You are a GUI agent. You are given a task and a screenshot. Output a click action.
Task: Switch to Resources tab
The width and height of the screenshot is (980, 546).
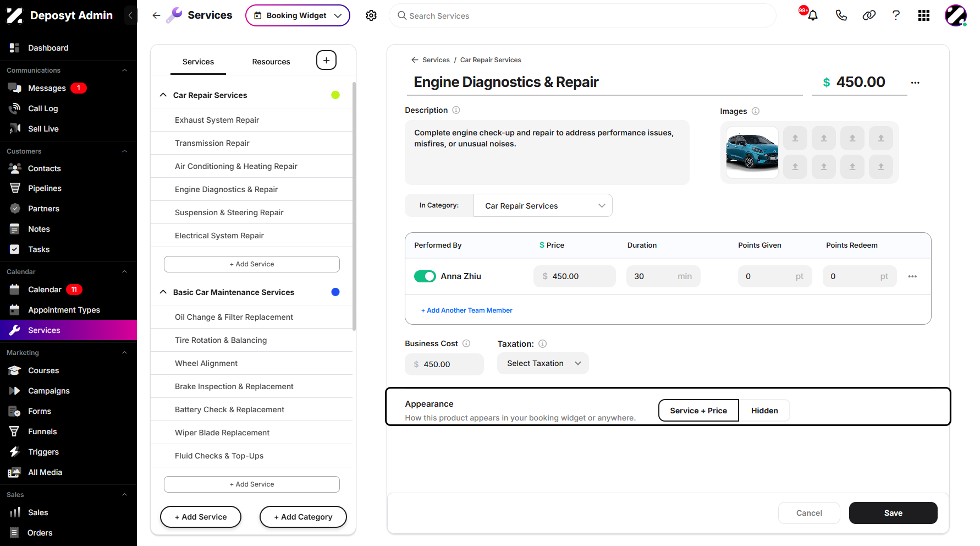pos(271,62)
